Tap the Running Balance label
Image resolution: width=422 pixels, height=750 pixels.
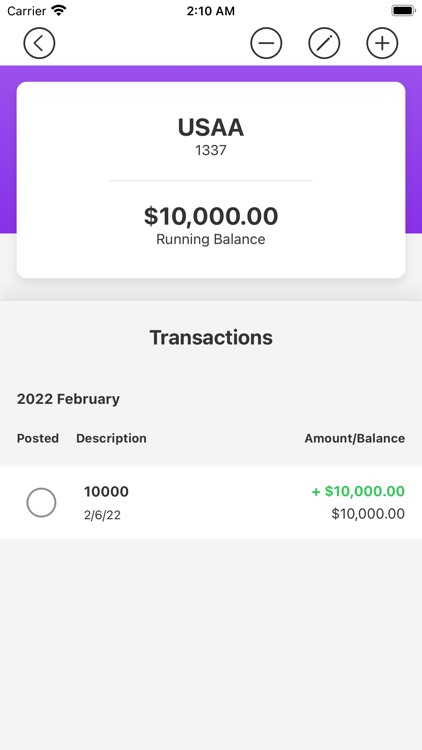point(211,239)
